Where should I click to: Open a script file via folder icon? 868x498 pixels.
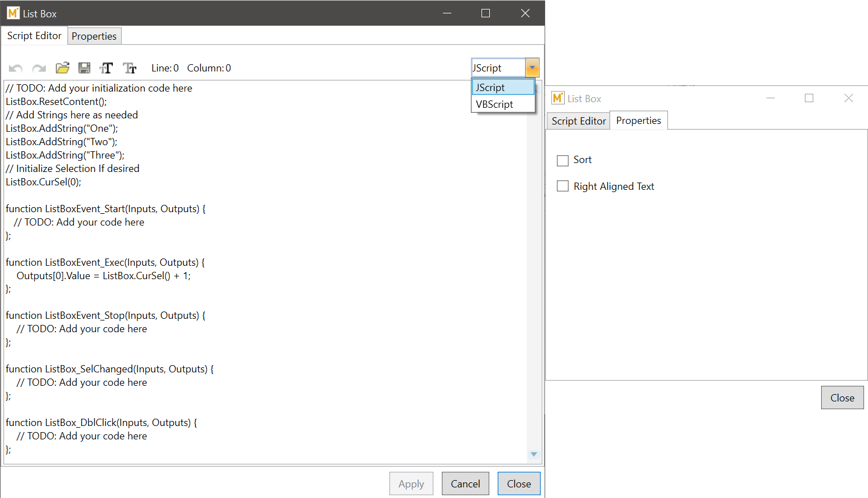point(62,68)
